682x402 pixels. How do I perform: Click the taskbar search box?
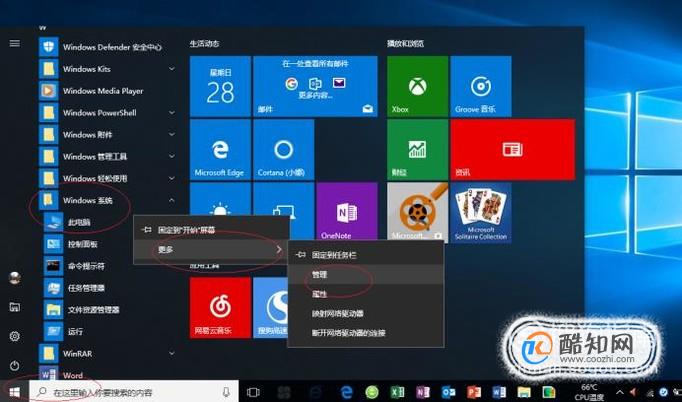coord(134,392)
